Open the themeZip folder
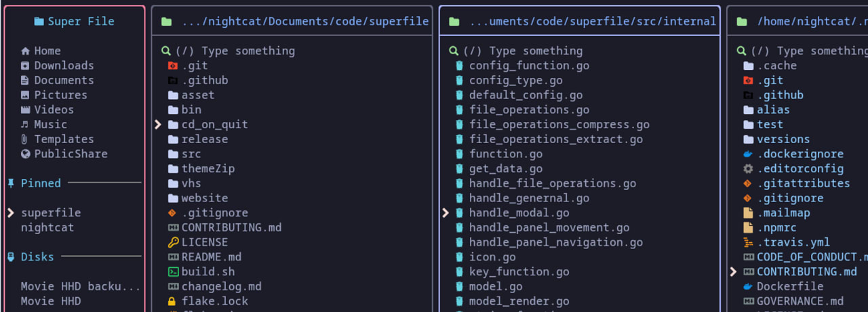 tap(208, 169)
